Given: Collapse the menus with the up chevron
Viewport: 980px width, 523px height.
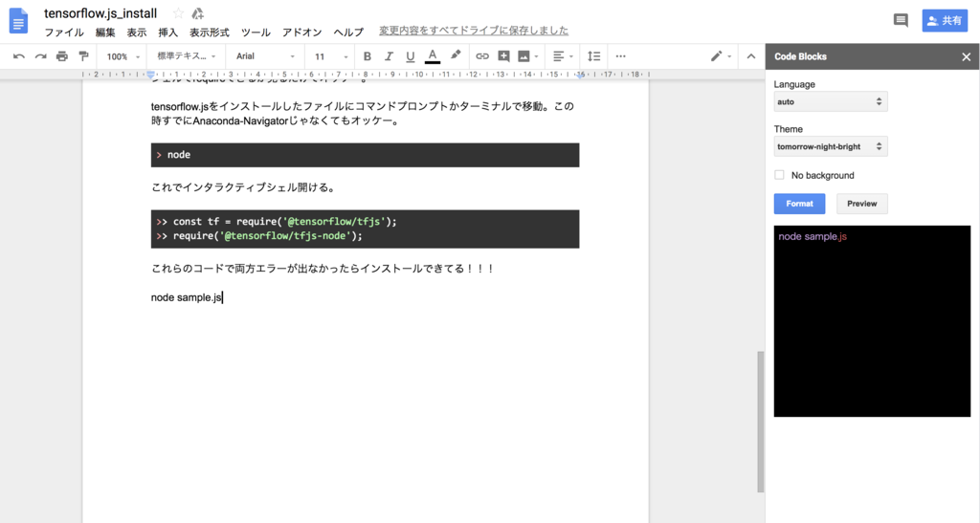Looking at the screenshot, I should pyautogui.click(x=751, y=56).
